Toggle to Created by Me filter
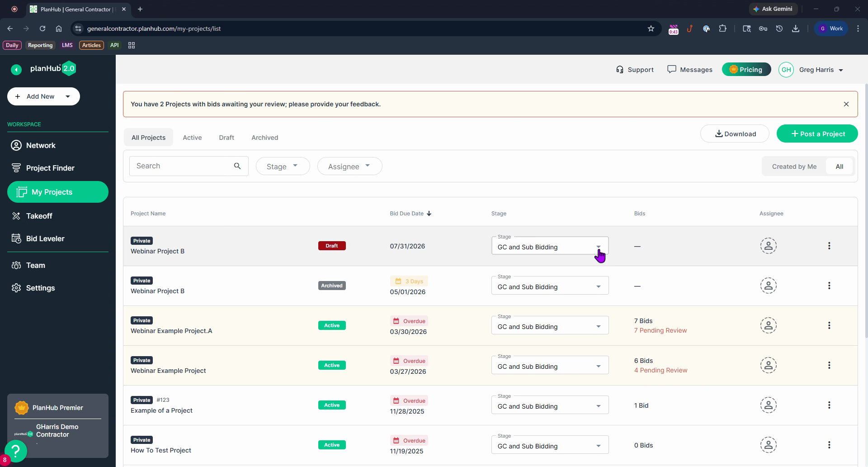Viewport: 868px width, 467px height. click(794, 167)
